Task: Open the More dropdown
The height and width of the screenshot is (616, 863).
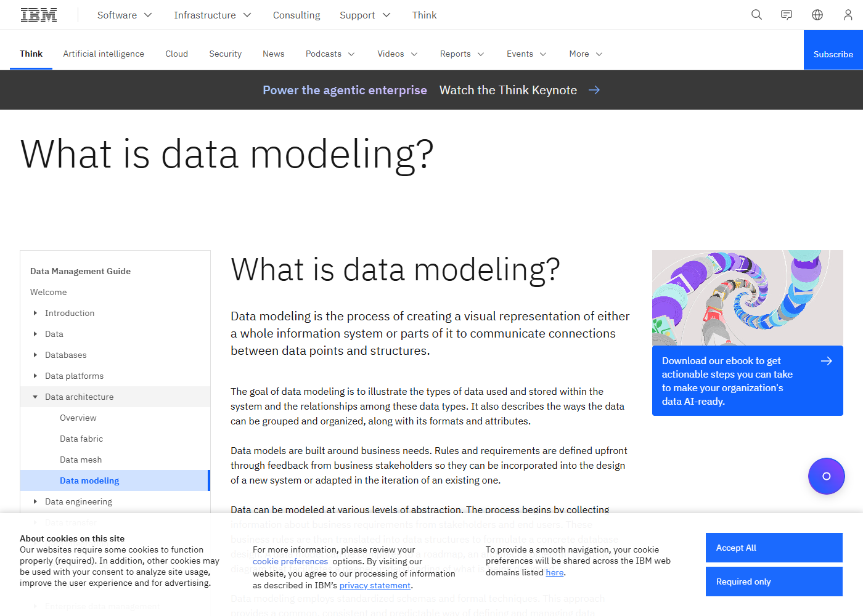Action: (586, 54)
